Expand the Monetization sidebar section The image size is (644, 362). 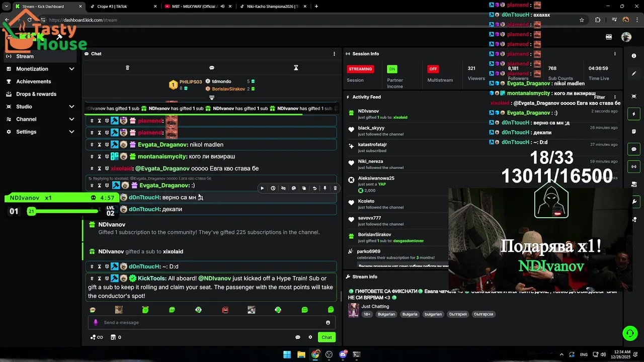71,69
